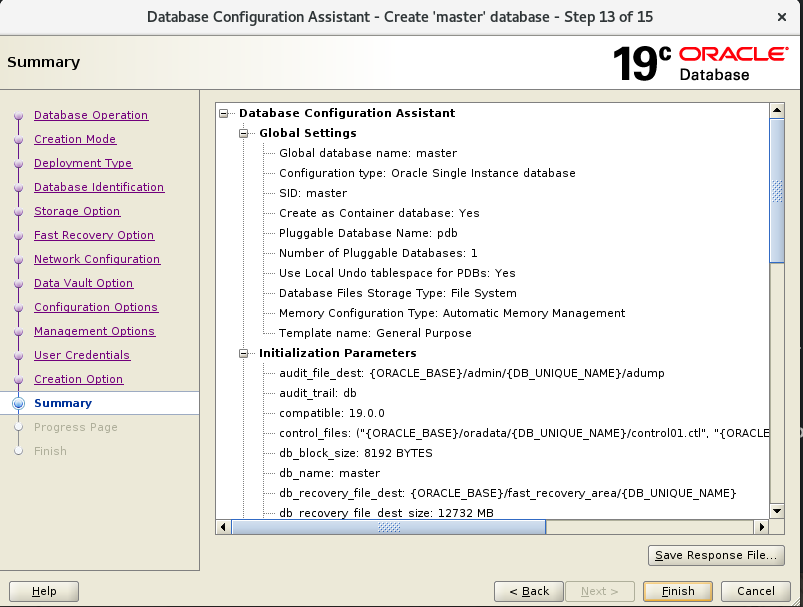
Task: Go to Creation Mode step
Action: [x=75, y=139]
